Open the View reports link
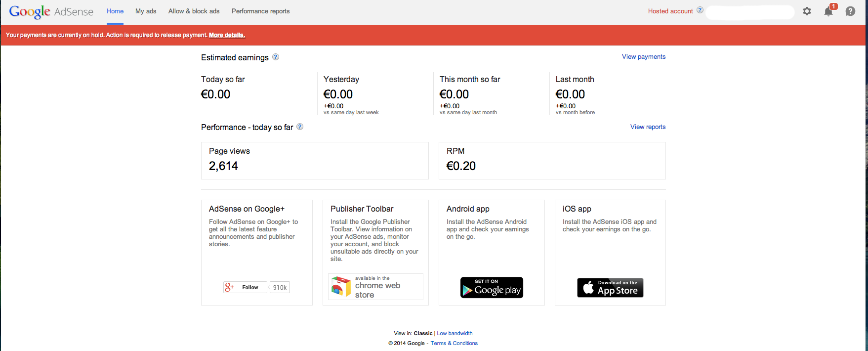The height and width of the screenshot is (351, 868). coord(648,127)
